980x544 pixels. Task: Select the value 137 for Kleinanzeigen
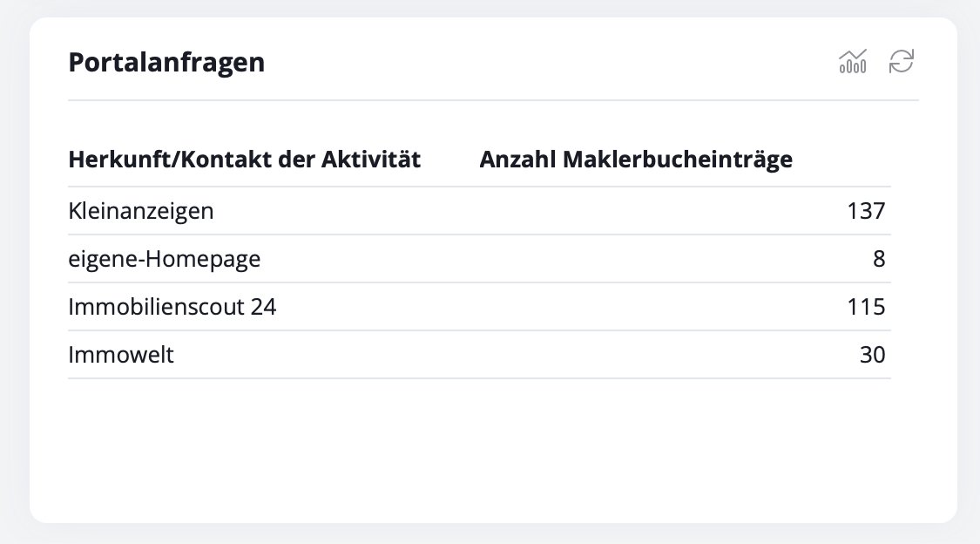[x=866, y=210]
